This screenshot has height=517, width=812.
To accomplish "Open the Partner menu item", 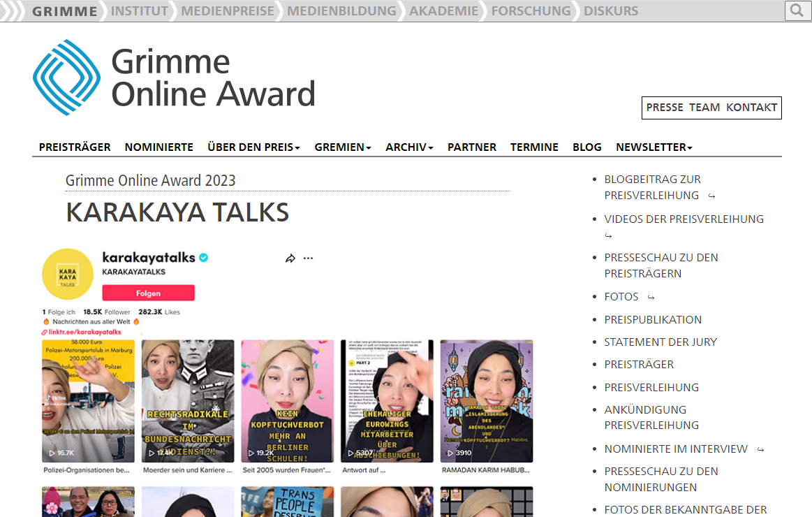I will 472,147.
